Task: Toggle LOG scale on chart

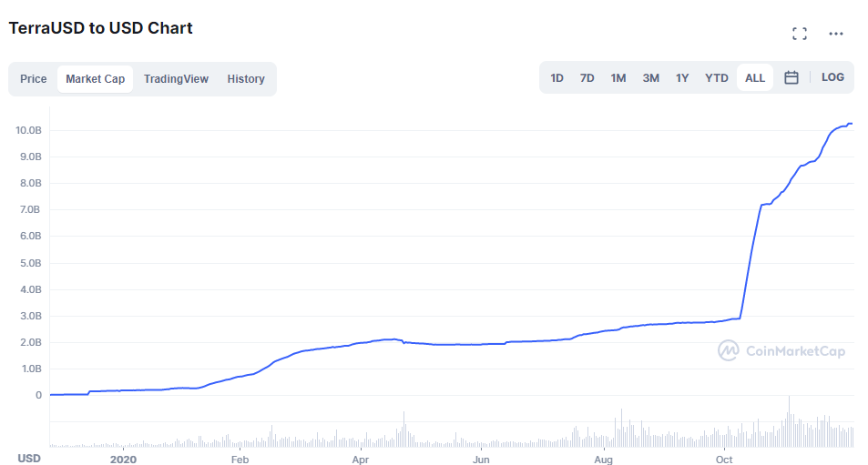Action: [832, 77]
